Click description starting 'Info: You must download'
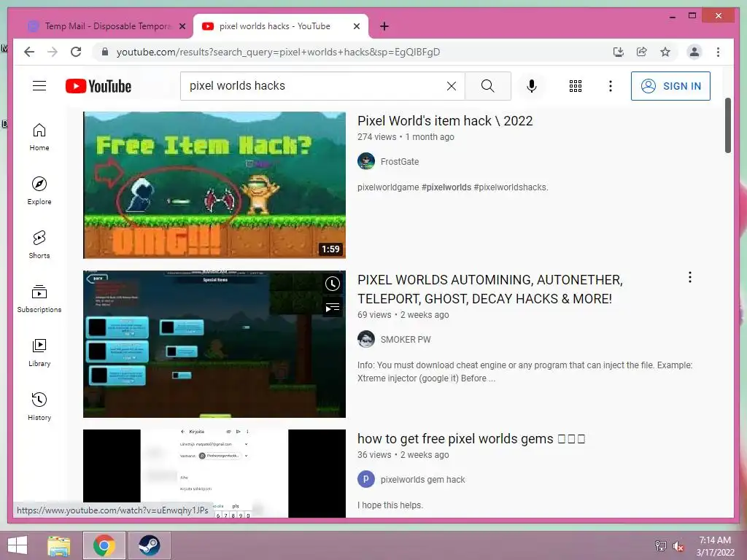This screenshot has height=560, width=747. (x=525, y=371)
